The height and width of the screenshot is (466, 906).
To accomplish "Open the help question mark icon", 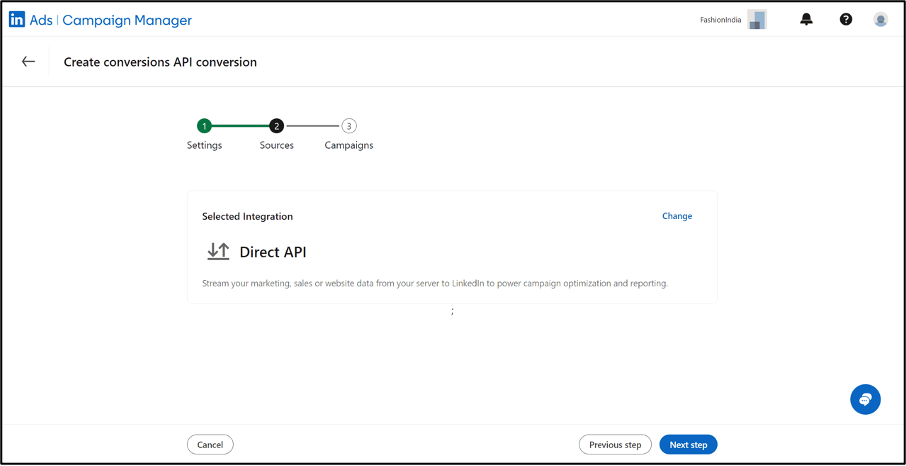I will pos(845,20).
